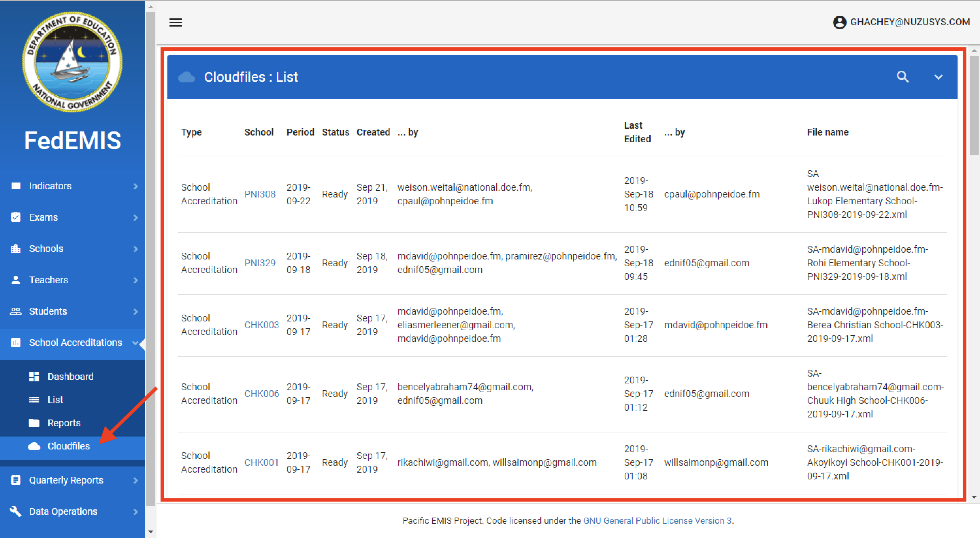Sort by the File name column header
Image resolution: width=980 pixels, height=538 pixels.
(828, 132)
